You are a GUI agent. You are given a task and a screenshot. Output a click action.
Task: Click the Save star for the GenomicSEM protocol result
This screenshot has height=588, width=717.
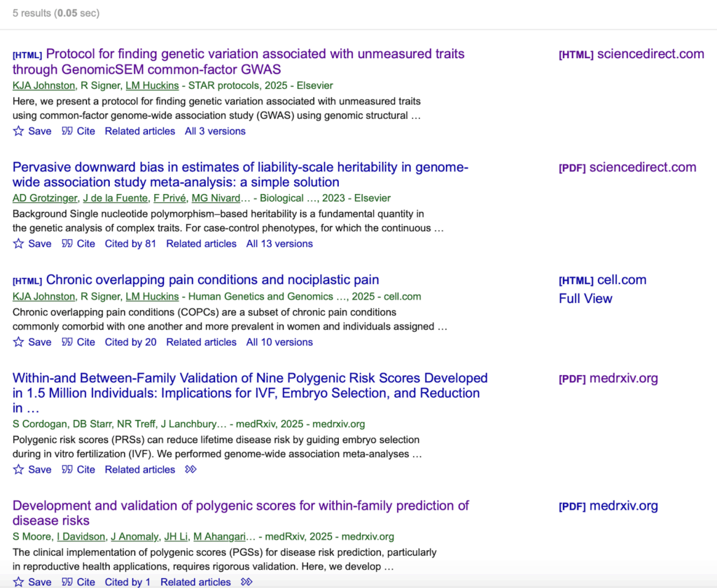pyautogui.click(x=19, y=131)
